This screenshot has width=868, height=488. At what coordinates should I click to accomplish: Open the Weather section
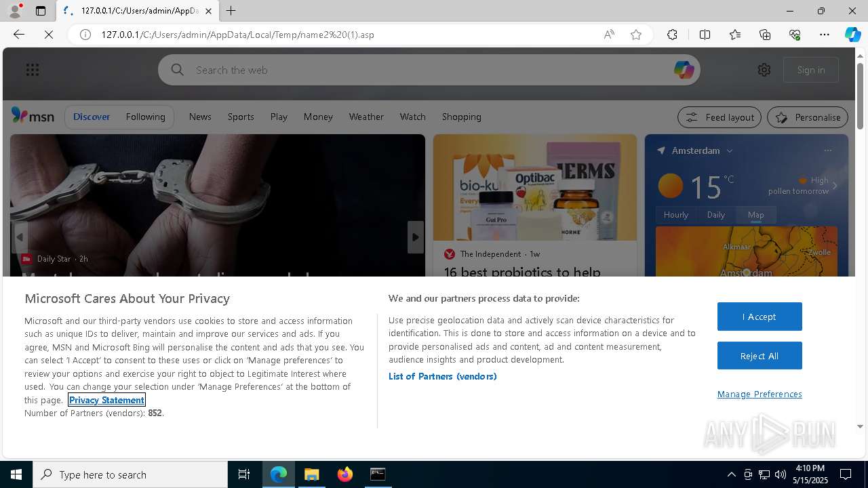(x=366, y=117)
